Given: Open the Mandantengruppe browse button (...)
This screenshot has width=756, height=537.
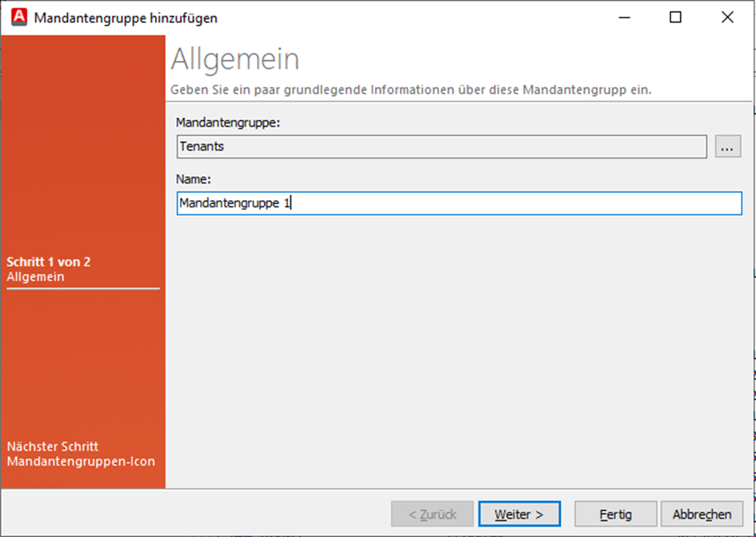Looking at the screenshot, I should (727, 146).
